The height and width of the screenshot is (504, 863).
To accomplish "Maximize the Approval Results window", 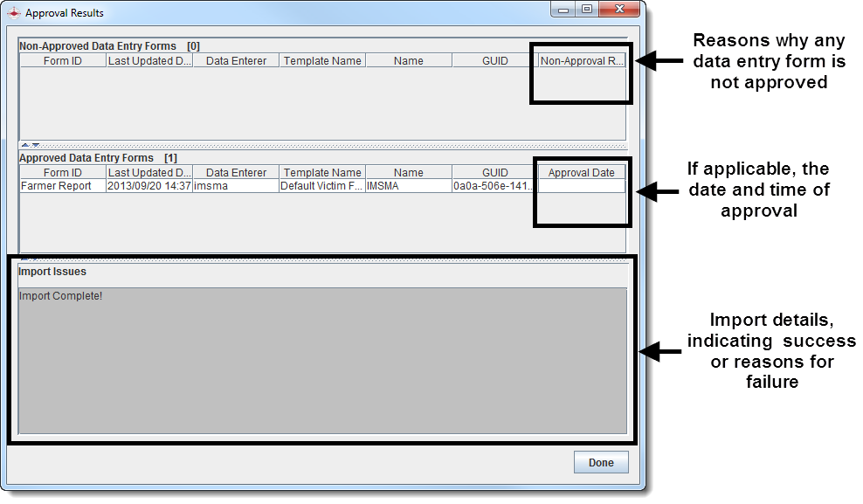I will pos(587,10).
